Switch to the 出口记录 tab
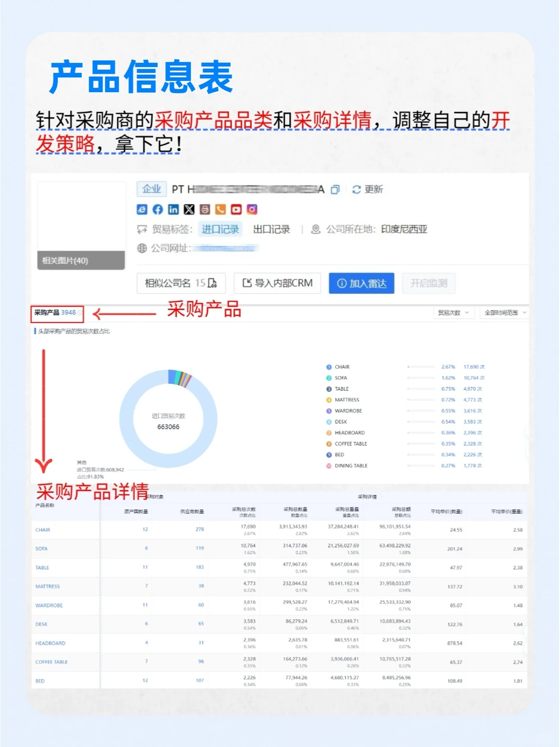560x747 pixels. point(272,229)
